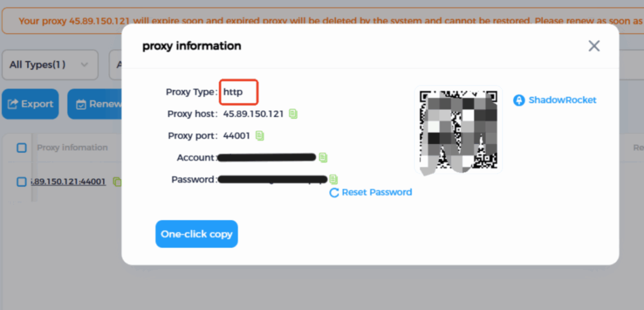Check the box for proxy 89.150.121:44001
The height and width of the screenshot is (310, 644).
pos(22,182)
